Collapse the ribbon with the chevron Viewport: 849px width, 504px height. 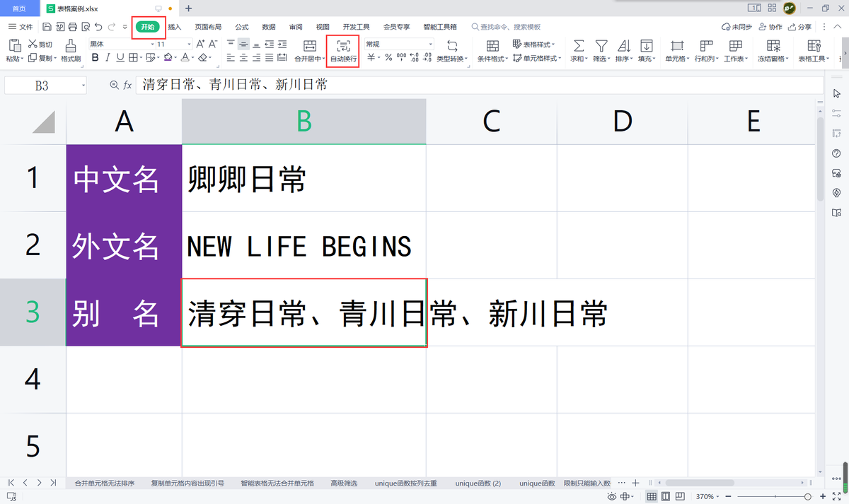click(x=839, y=26)
